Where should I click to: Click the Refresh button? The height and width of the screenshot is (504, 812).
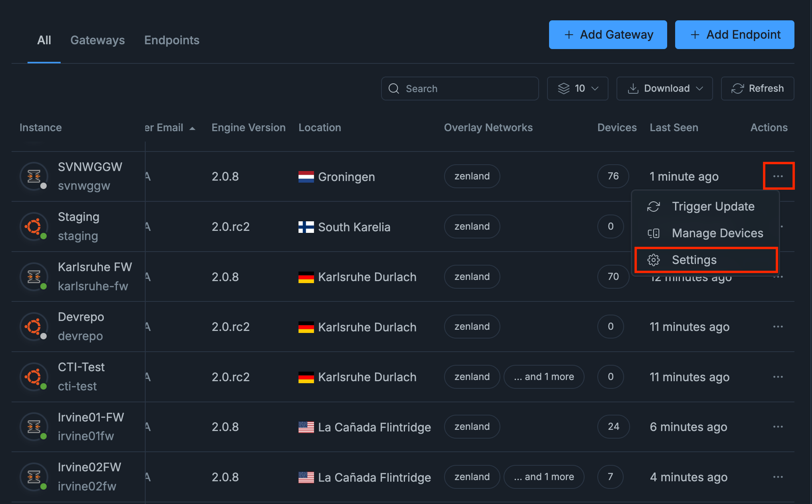pyautogui.click(x=757, y=89)
